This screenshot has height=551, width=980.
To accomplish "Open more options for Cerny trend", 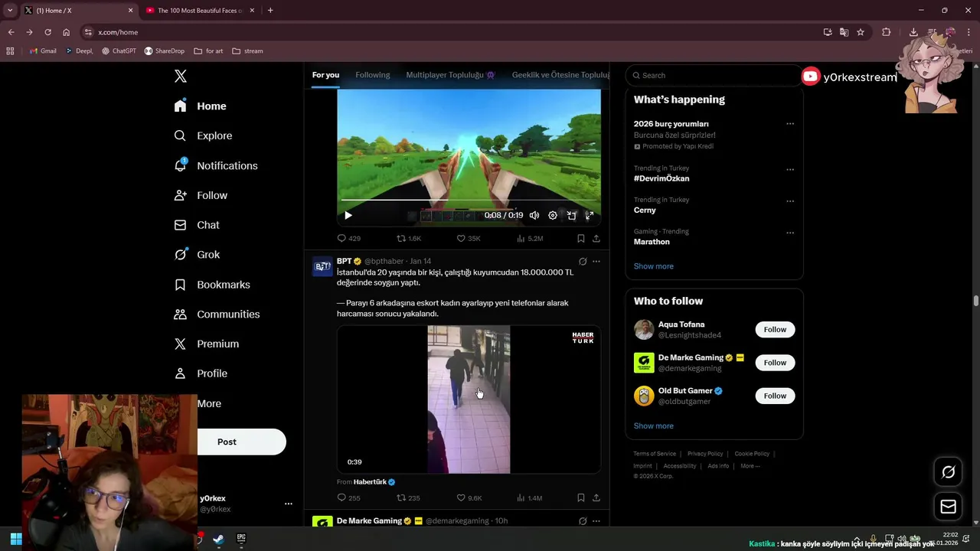I will [790, 201].
